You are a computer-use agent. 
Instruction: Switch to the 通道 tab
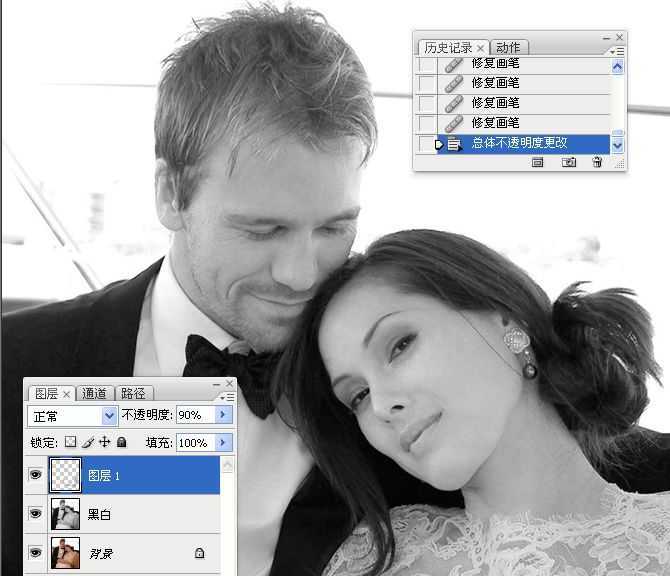[x=94, y=393]
